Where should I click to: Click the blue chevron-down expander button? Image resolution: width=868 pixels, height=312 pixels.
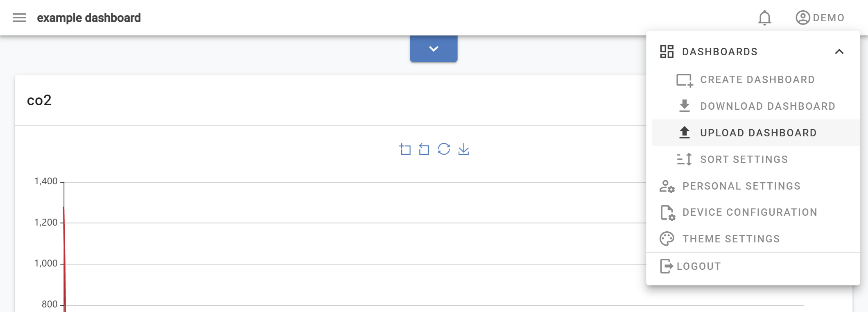tap(434, 48)
